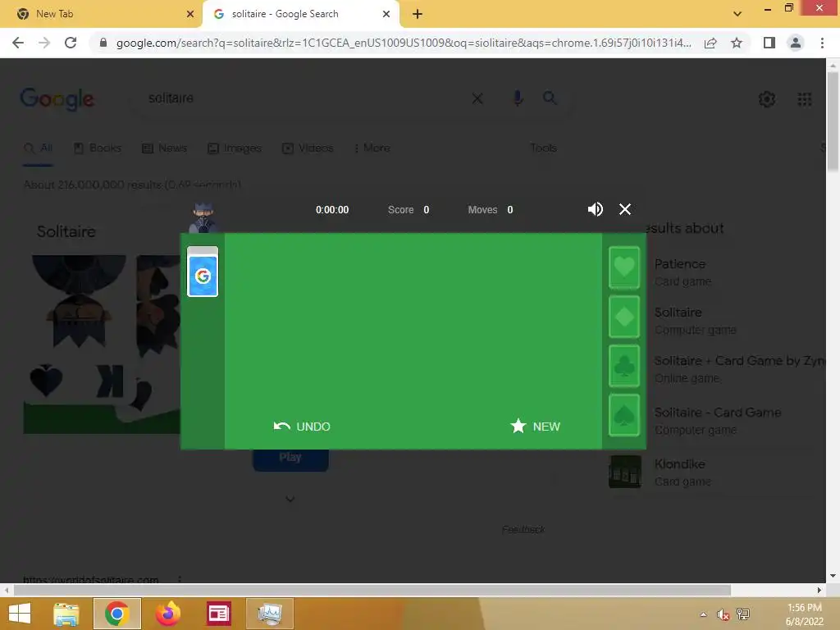
Task: Select the News results tab
Action: click(x=164, y=148)
